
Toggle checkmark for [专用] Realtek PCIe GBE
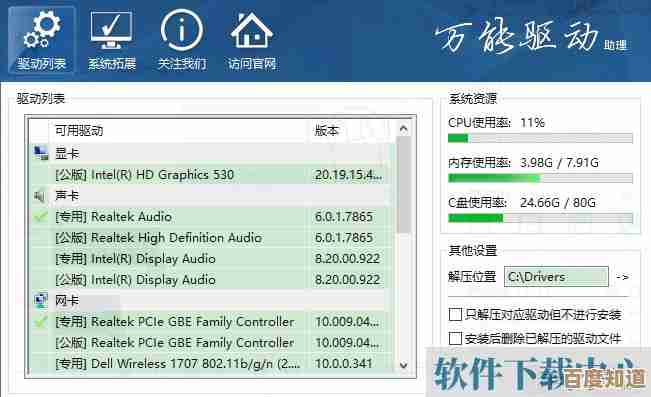pyautogui.click(x=40, y=321)
